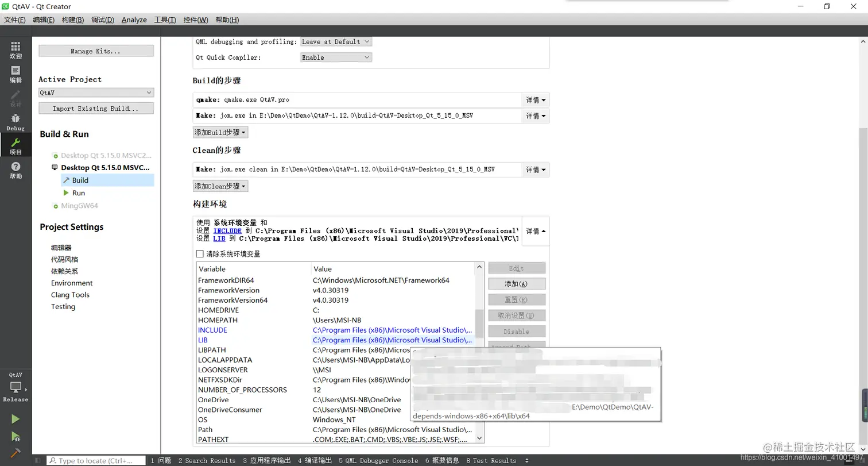Viewport: 868px width, 466px height.
Task: Select the LIBPATH variable row
Action: point(336,350)
